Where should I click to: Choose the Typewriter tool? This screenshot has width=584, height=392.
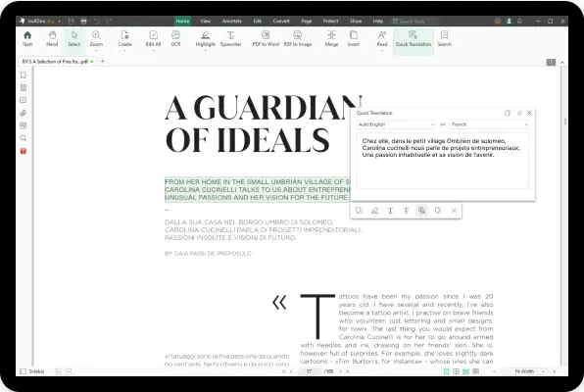230,38
